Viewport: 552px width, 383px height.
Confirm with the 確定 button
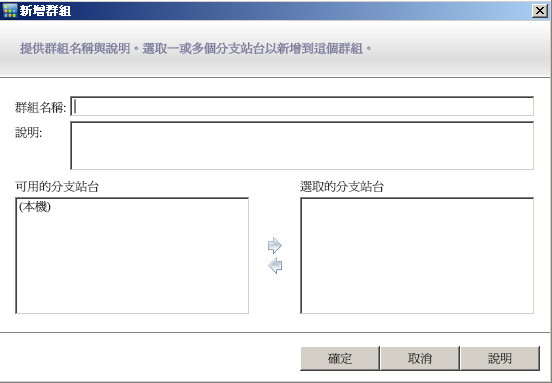click(x=340, y=358)
